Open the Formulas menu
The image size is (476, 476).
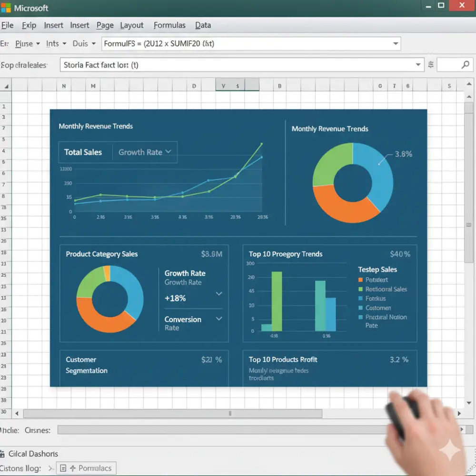click(169, 25)
